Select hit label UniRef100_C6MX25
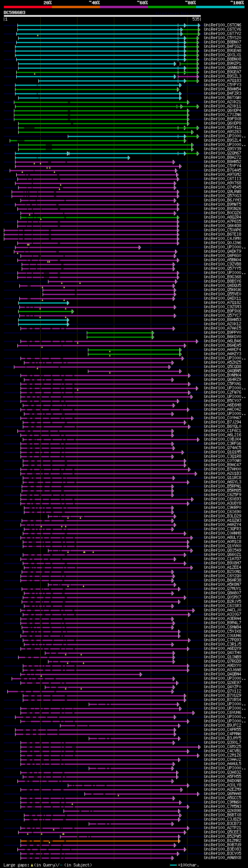 point(222,747)
